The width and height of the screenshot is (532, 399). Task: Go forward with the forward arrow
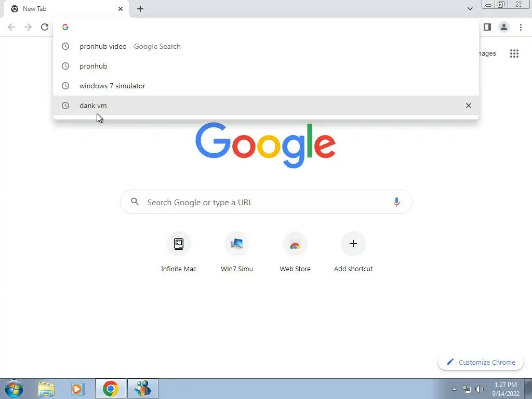coord(28,27)
